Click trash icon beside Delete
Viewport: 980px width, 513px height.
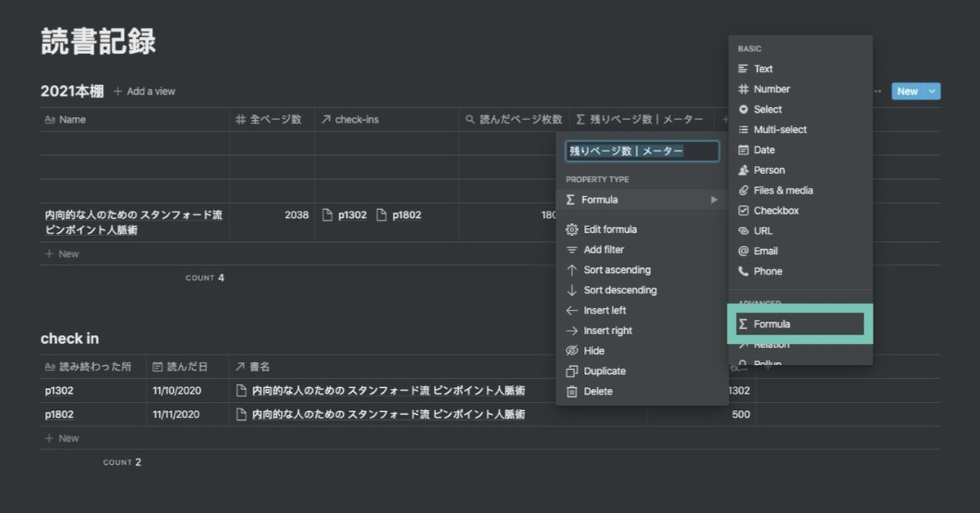tap(572, 391)
